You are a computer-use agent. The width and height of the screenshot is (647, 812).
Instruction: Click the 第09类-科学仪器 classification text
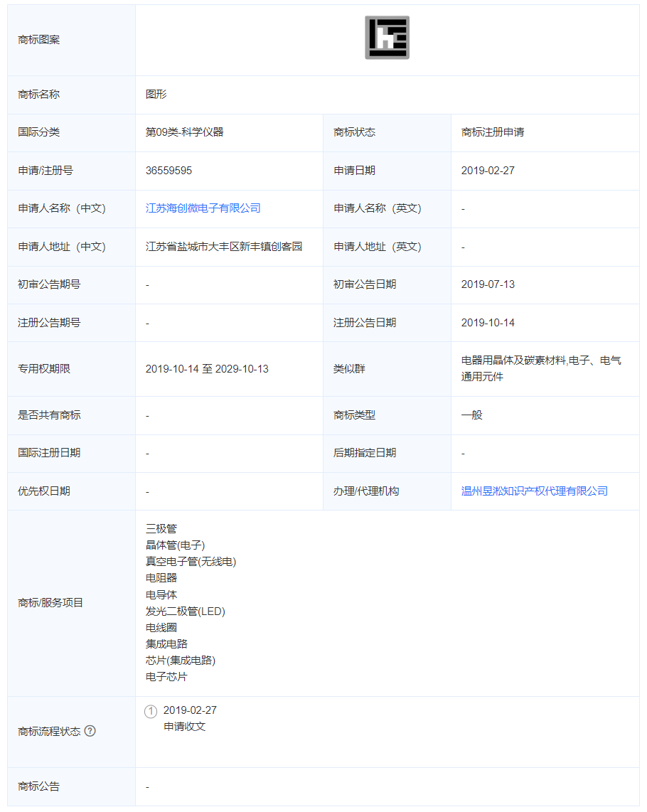pyautogui.click(x=185, y=132)
